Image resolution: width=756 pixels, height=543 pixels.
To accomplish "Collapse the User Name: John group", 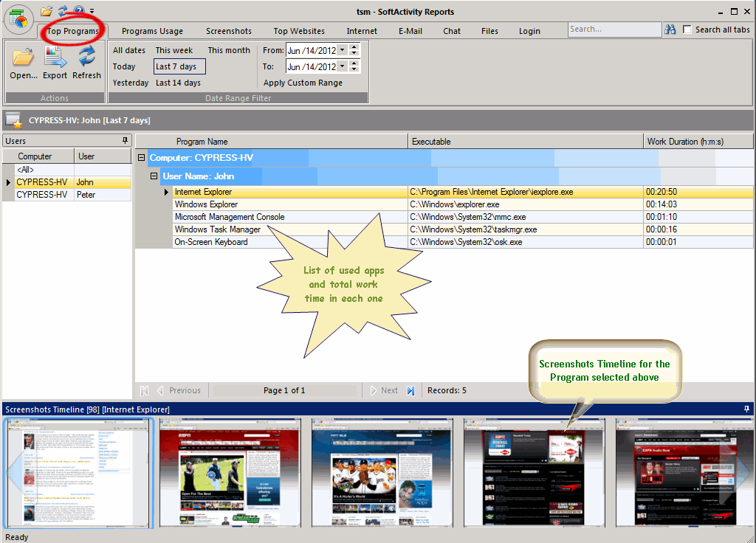I will point(154,176).
